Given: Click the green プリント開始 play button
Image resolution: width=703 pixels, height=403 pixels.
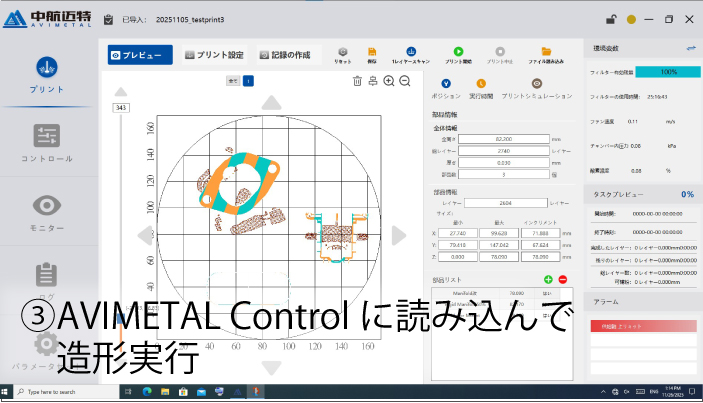Looking at the screenshot, I should pyautogui.click(x=458, y=55).
